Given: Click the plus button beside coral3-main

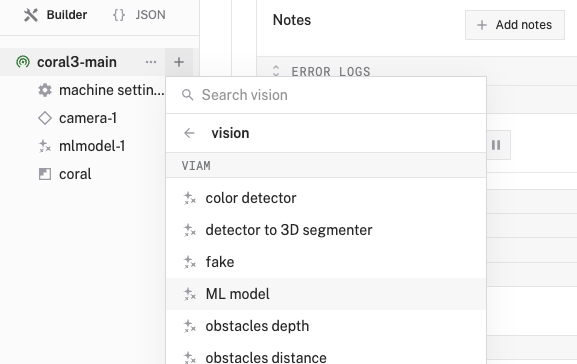Looking at the screenshot, I should [x=179, y=62].
